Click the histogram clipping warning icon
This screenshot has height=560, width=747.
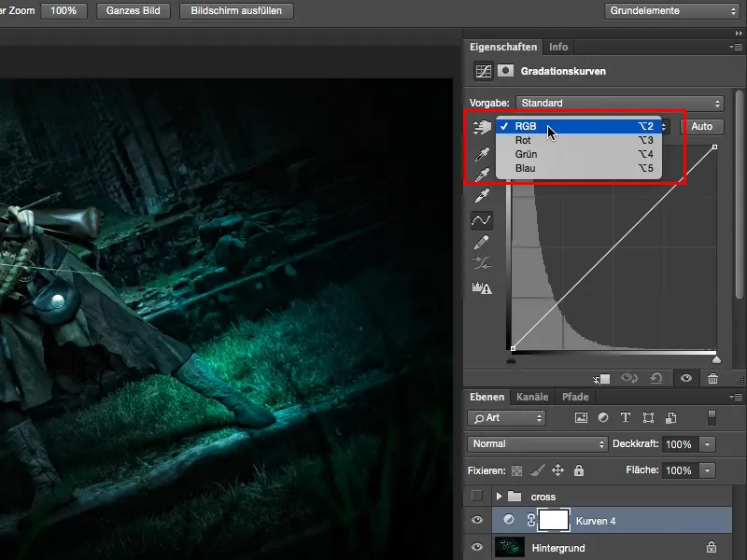click(x=482, y=287)
